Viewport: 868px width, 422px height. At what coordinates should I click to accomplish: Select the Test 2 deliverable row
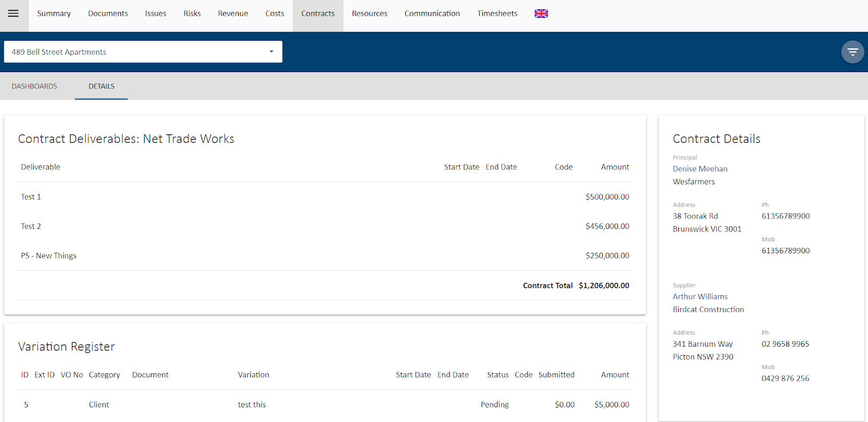[x=324, y=226]
